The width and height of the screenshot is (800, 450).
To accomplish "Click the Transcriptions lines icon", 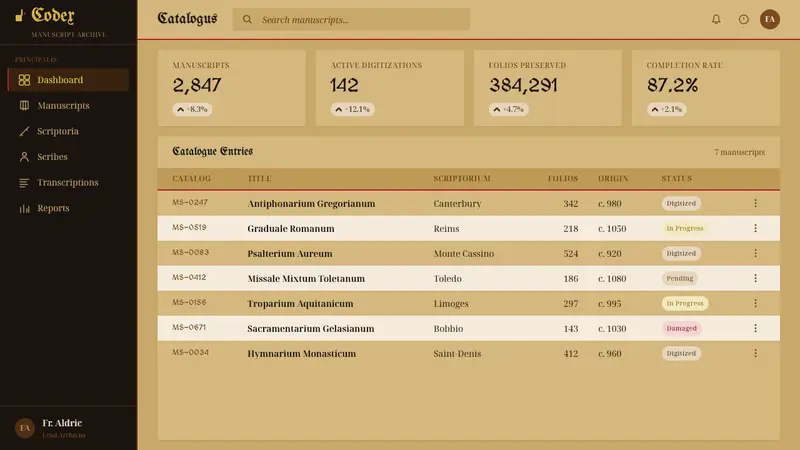I will point(24,182).
